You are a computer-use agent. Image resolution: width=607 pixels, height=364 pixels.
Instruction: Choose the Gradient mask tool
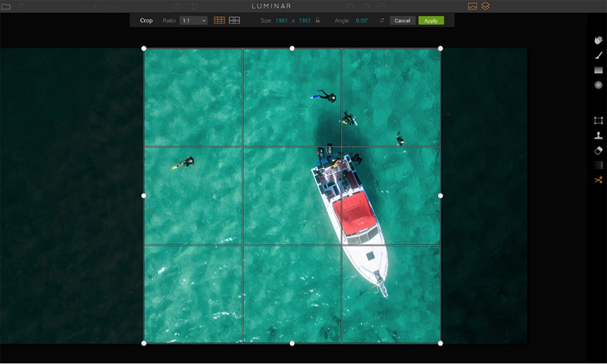coord(598,70)
